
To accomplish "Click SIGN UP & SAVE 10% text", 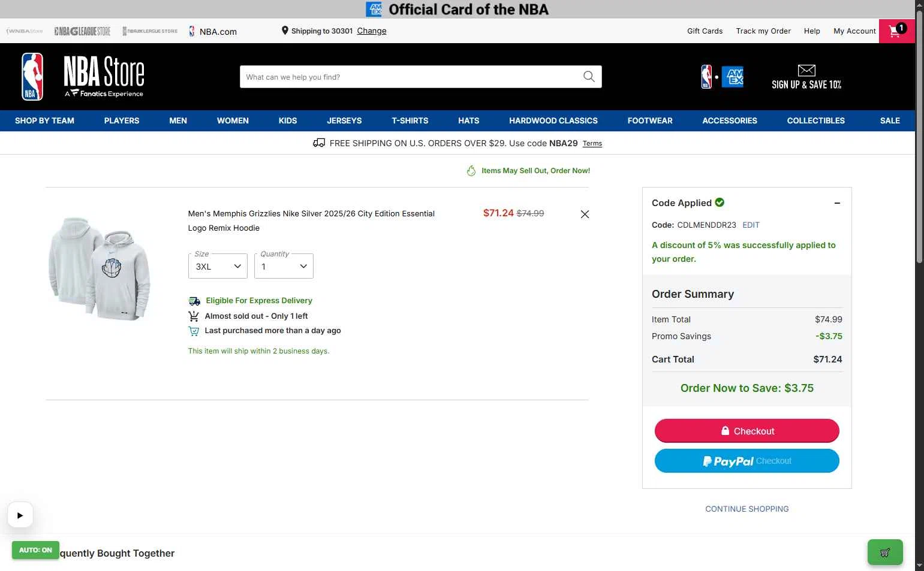I will 806,84.
